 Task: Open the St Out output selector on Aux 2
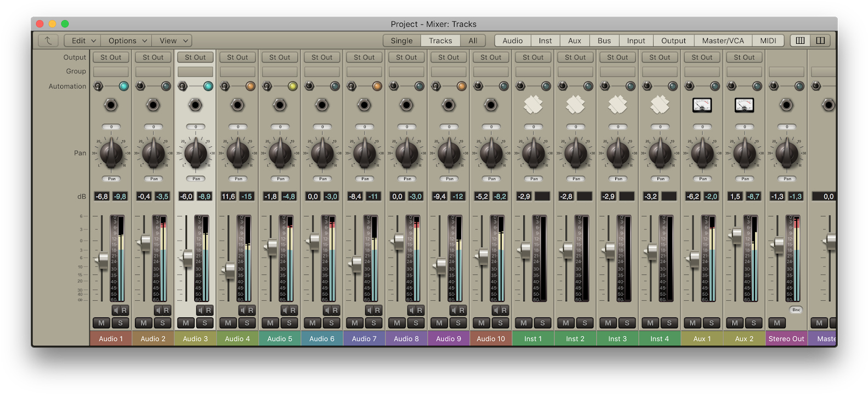click(x=744, y=57)
